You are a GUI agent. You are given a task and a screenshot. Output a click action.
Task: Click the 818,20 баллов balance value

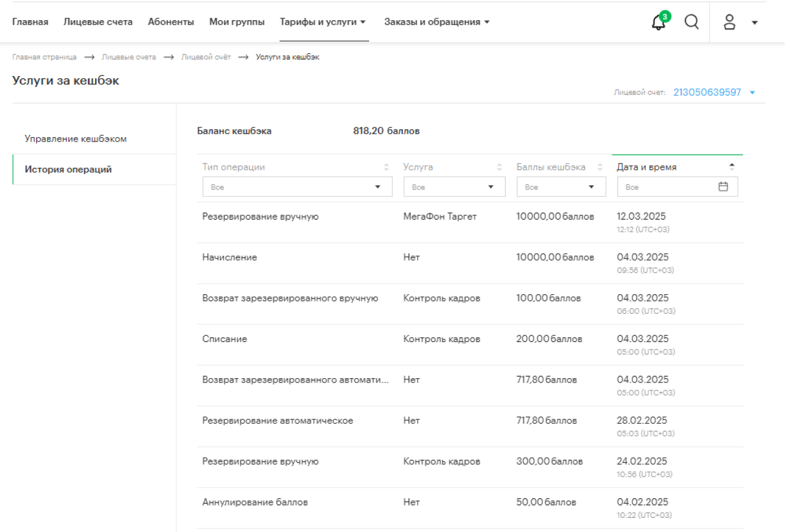[x=386, y=131]
